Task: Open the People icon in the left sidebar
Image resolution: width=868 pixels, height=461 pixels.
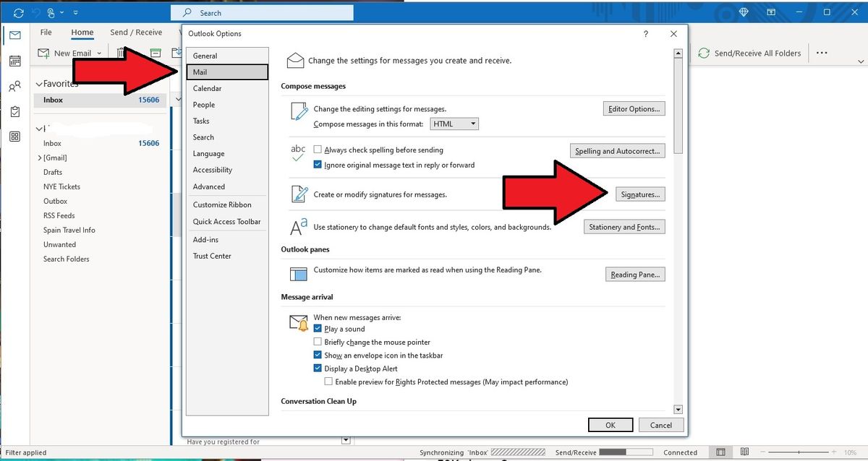Action: [x=14, y=87]
